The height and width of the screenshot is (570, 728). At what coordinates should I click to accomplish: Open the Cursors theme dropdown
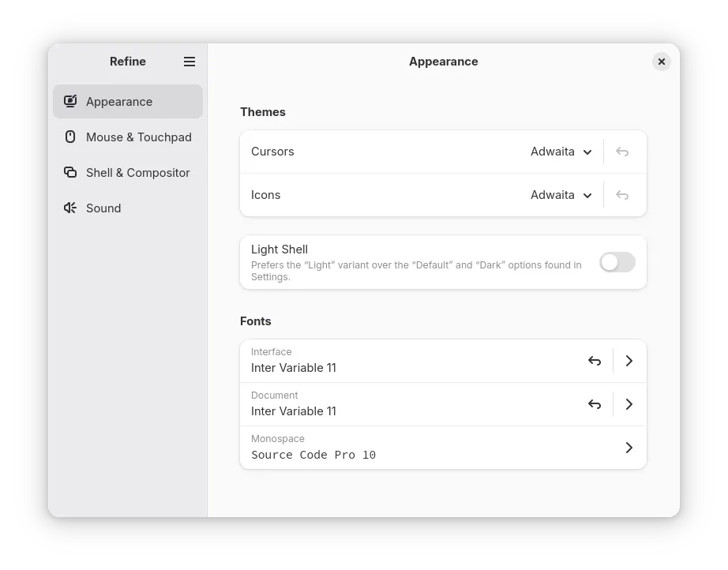point(561,152)
